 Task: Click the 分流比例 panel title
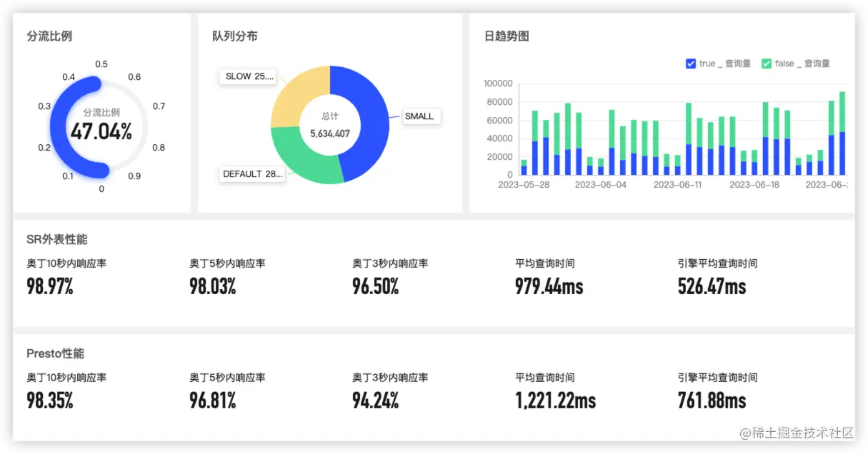(49, 36)
